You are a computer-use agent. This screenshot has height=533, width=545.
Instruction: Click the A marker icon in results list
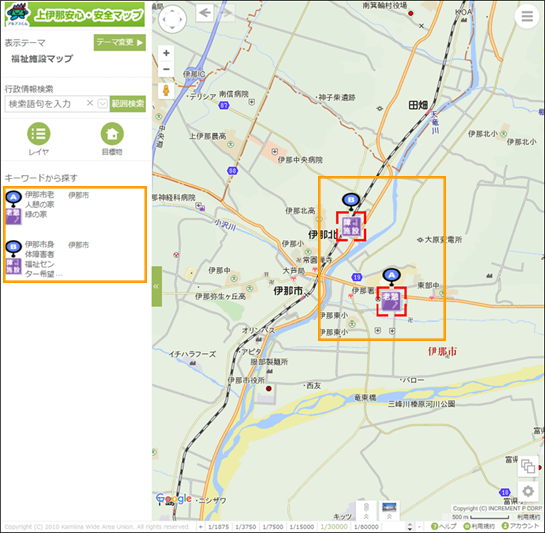point(13,198)
